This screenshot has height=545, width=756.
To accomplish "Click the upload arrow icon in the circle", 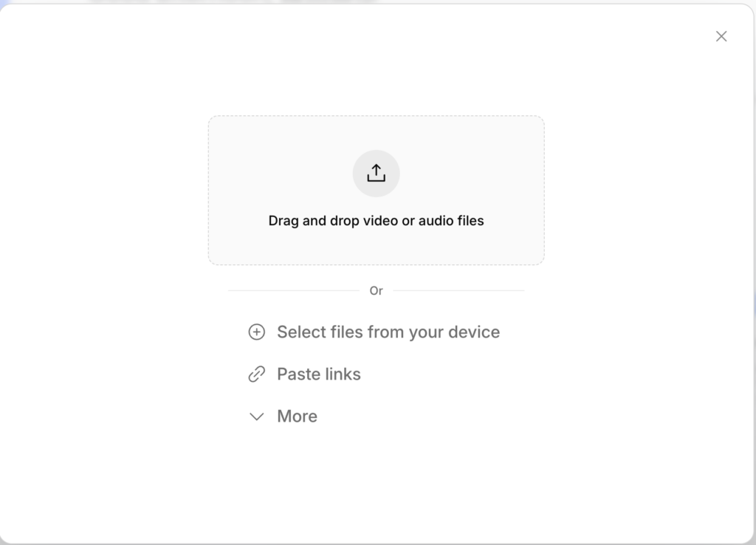I will click(x=376, y=173).
